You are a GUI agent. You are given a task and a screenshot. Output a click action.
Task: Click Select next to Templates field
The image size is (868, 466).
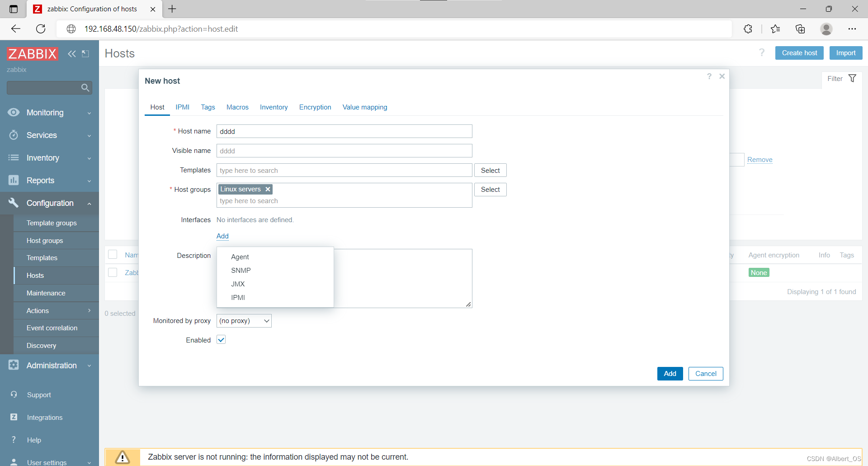tap(491, 170)
